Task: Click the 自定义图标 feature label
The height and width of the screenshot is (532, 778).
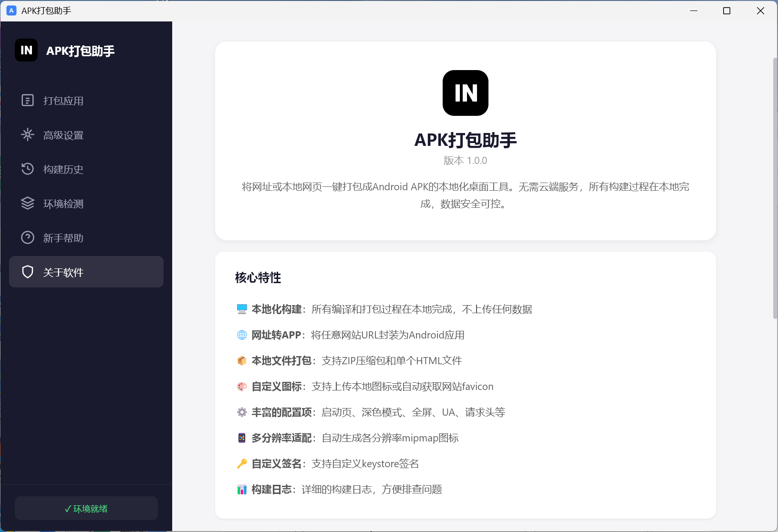Action: (x=277, y=386)
